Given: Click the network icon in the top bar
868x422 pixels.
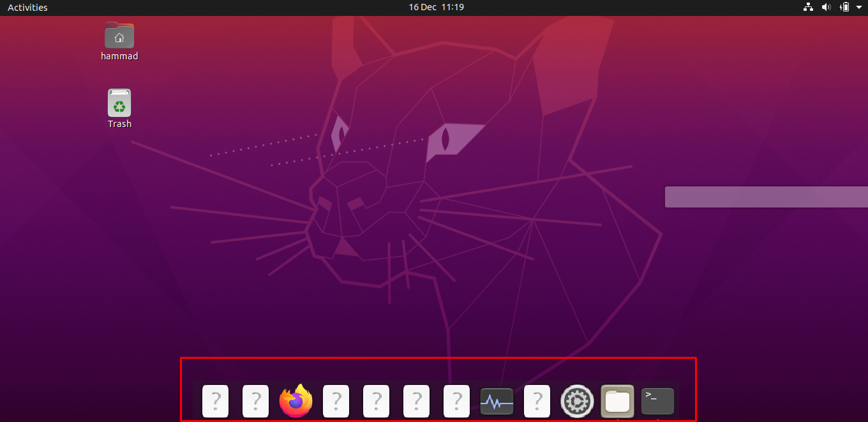Looking at the screenshot, I should coord(808,7).
